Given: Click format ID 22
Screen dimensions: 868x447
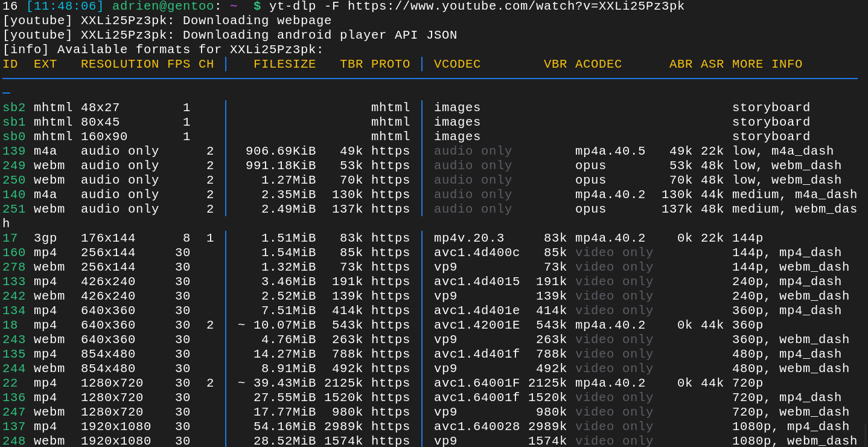Looking at the screenshot, I should [10, 383].
